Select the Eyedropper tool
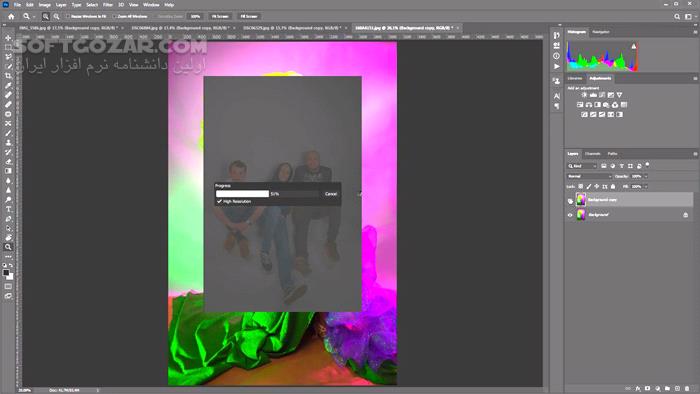 click(8, 86)
